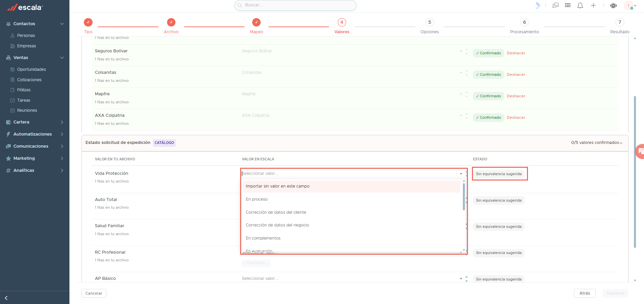The height and width of the screenshot is (304, 644).
Task: Click Deshacer for Colsanitas
Action: pos(516,74)
